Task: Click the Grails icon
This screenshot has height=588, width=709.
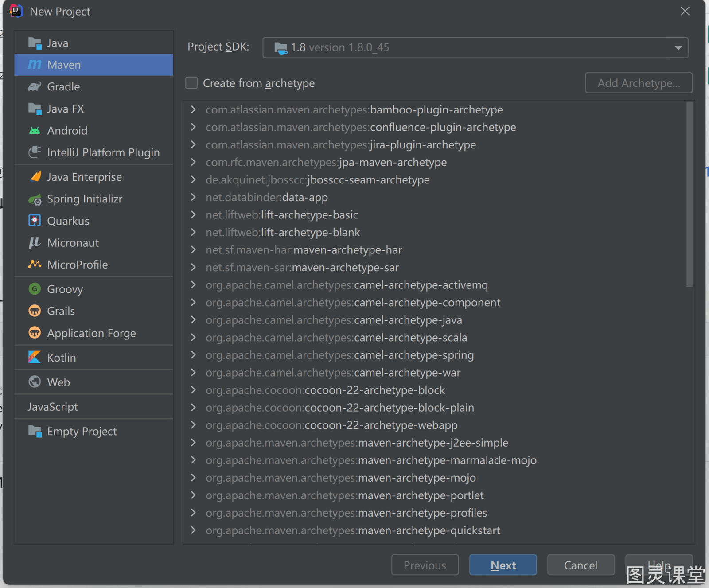Action: pos(35,311)
